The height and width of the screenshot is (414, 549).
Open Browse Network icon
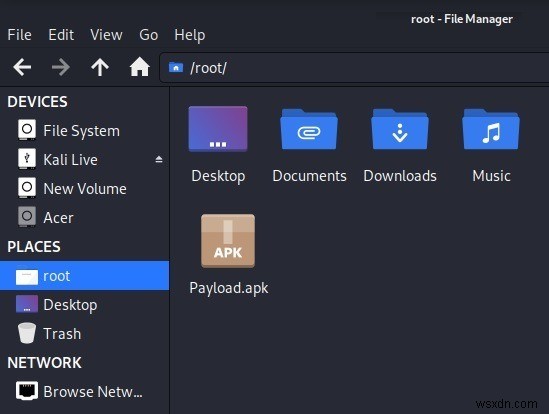click(27, 391)
